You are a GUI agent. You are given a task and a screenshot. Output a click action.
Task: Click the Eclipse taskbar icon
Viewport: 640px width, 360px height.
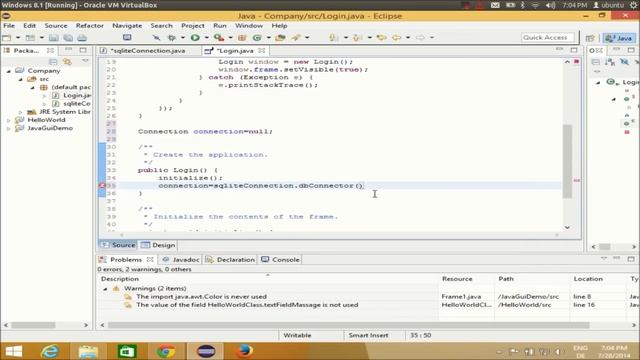(x=206, y=351)
